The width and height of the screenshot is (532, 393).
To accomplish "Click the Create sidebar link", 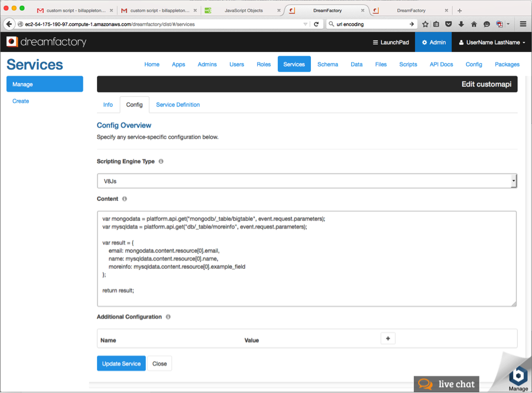I will 21,101.
